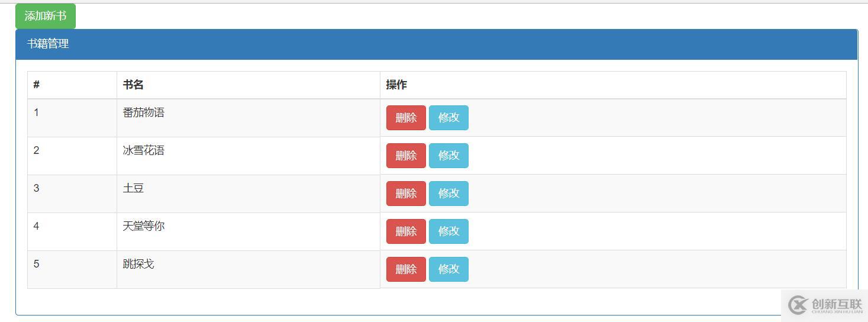This screenshot has width=868, height=322.
Task: Modify the book 冰雪花语
Action: pos(448,156)
